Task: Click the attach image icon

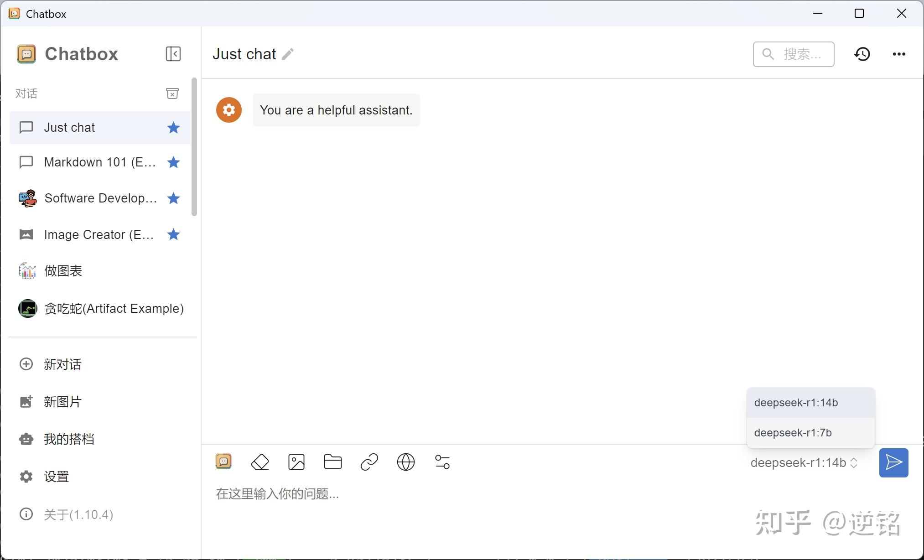Action: point(296,462)
